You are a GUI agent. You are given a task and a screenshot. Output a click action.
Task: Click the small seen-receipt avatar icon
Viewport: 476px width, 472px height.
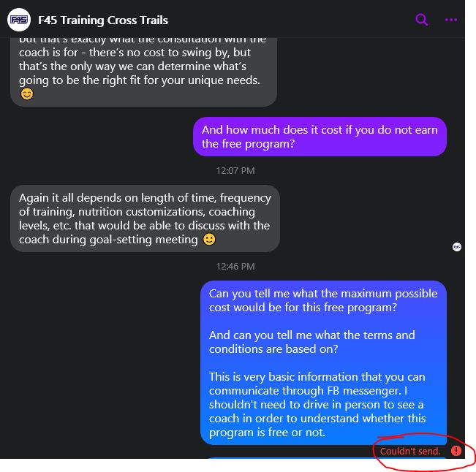point(457,247)
